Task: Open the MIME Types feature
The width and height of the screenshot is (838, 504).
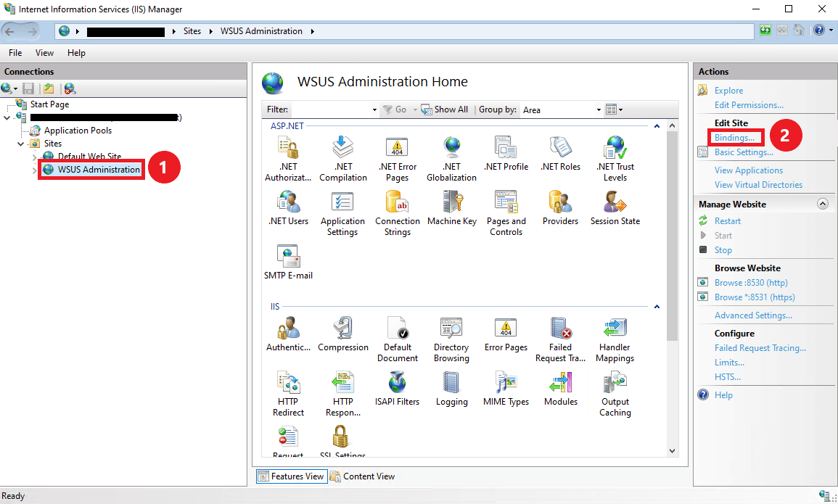Action: [x=506, y=388]
